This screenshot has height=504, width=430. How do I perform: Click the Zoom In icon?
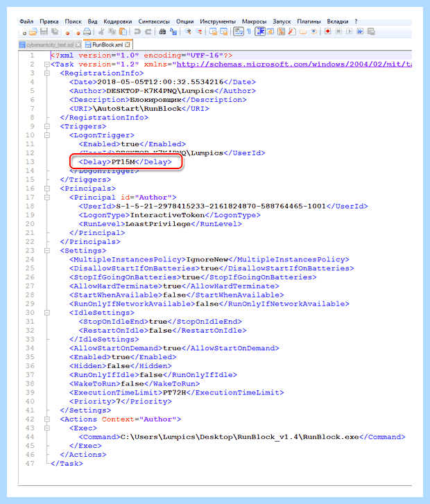[x=188, y=31]
